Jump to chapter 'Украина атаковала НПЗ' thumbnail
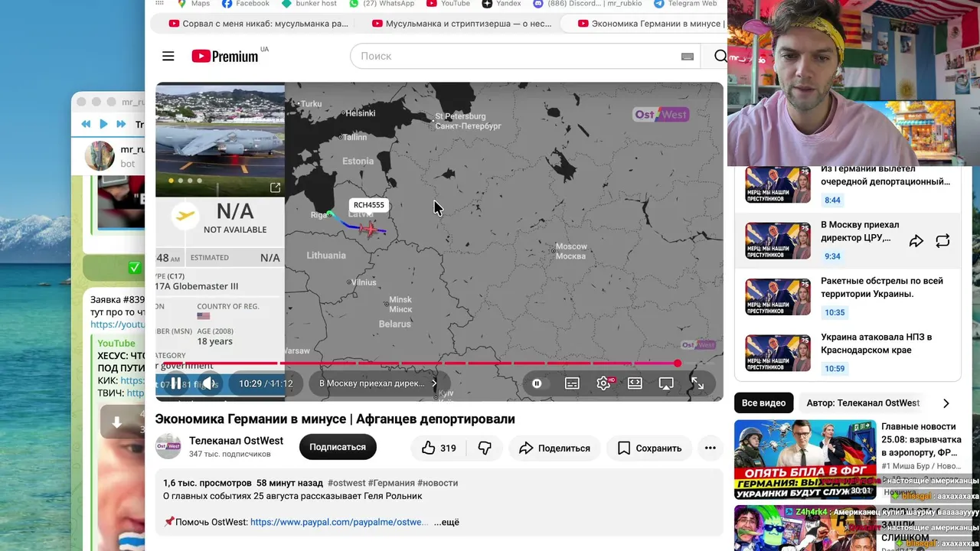Image resolution: width=980 pixels, height=551 pixels. pos(778,353)
